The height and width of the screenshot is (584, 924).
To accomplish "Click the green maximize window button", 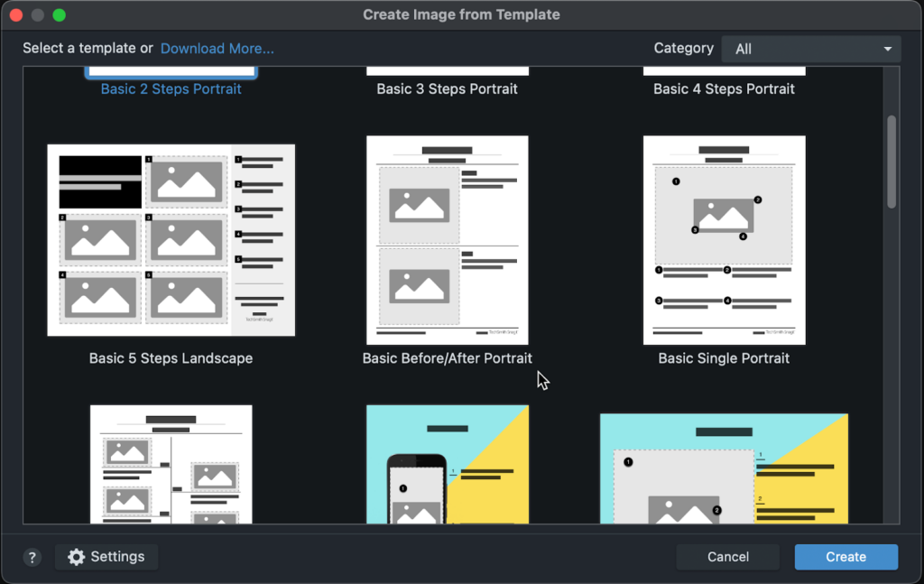I will pyautogui.click(x=60, y=15).
